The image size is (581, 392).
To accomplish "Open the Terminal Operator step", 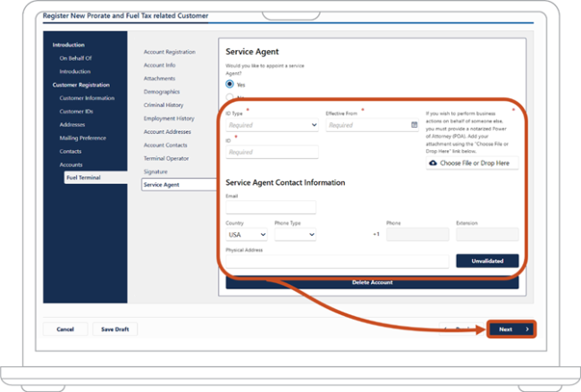I will 166,158.
